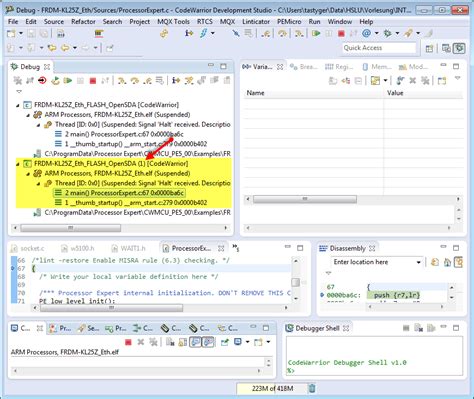Click the Debug bug icon in the main toolbar
The image size is (474, 399).
pyautogui.click(x=387, y=33)
